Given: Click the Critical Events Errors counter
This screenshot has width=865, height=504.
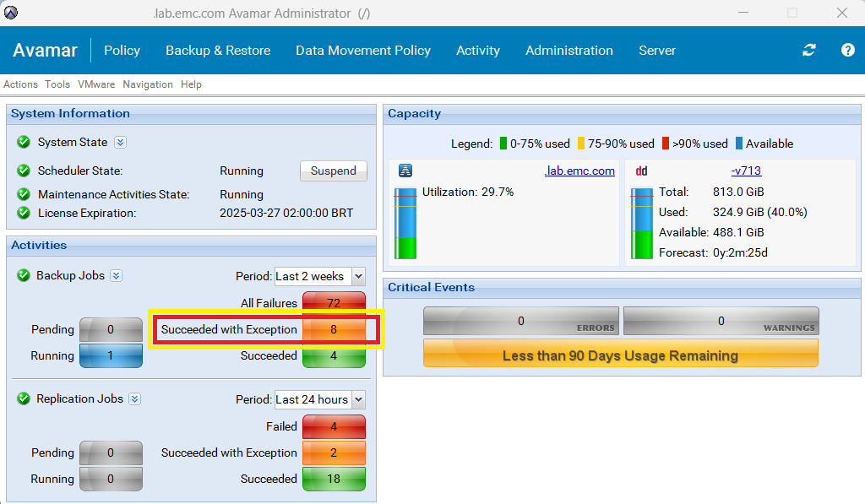Looking at the screenshot, I should click(520, 321).
